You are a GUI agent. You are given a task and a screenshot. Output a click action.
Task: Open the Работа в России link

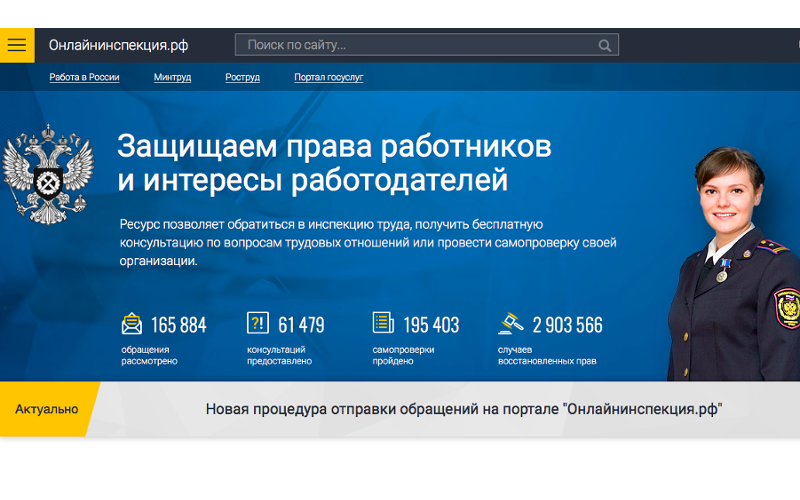point(84,77)
